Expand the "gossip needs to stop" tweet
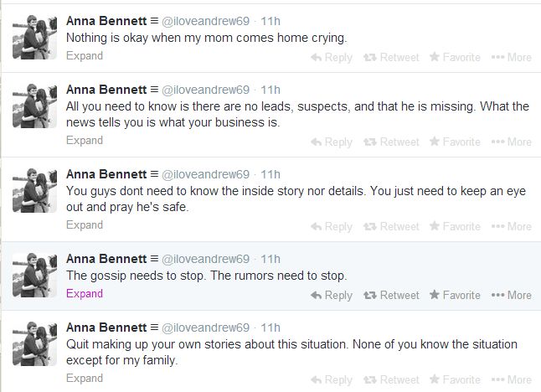Image resolution: width=541 pixels, height=392 pixels. click(85, 294)
